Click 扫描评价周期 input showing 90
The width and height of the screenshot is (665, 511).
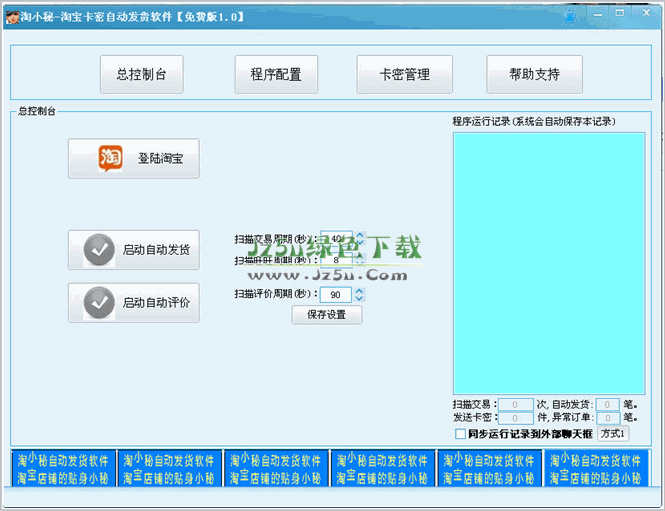tap(335, 295)
